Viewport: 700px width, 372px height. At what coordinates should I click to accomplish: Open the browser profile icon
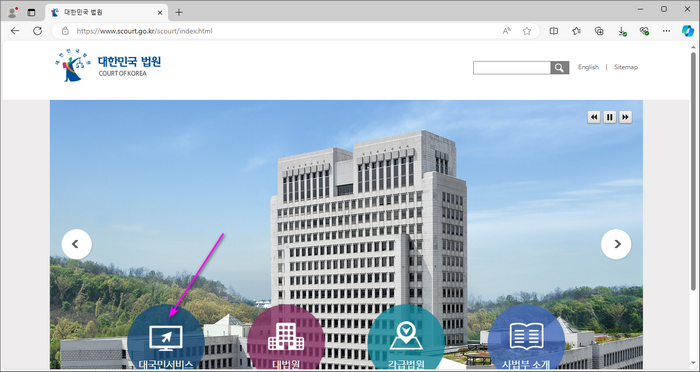tap(12, 12)
